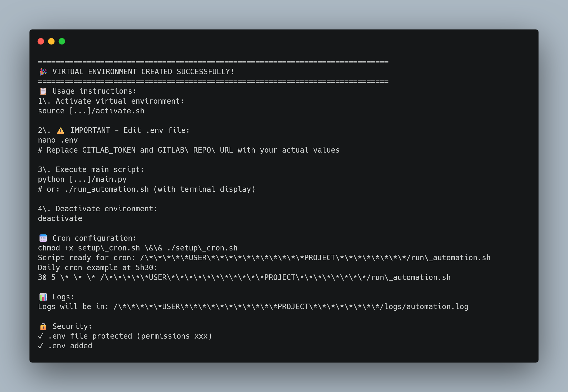Click the 'deactivate' command text
Viewport: 568px width, 392px height.
[x=60, y=218]
